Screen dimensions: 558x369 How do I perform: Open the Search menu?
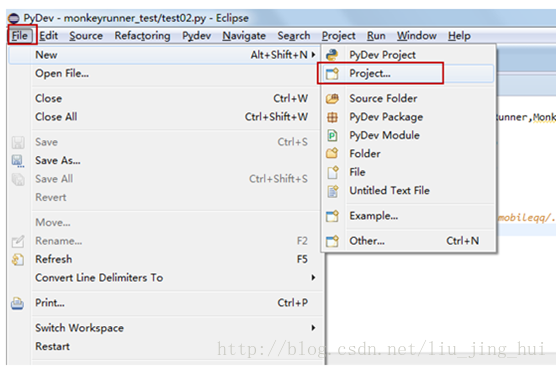(294, 36)
